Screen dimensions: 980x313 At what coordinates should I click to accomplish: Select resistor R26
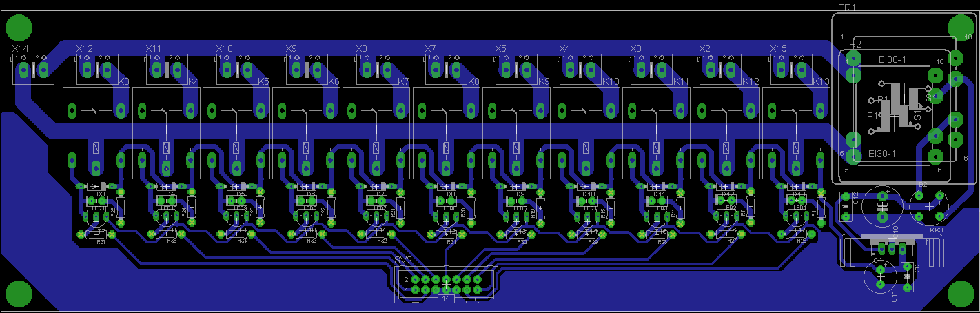click(796, 235)
